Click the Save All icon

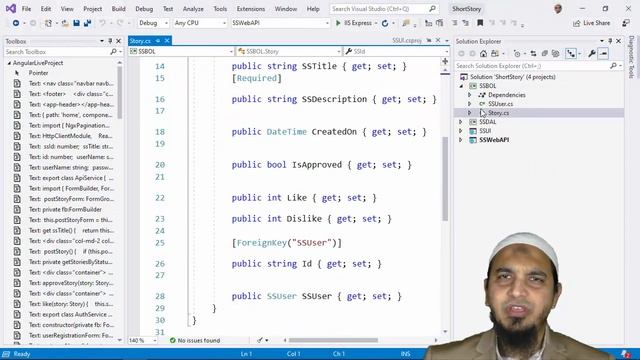[x=87, y=23]
